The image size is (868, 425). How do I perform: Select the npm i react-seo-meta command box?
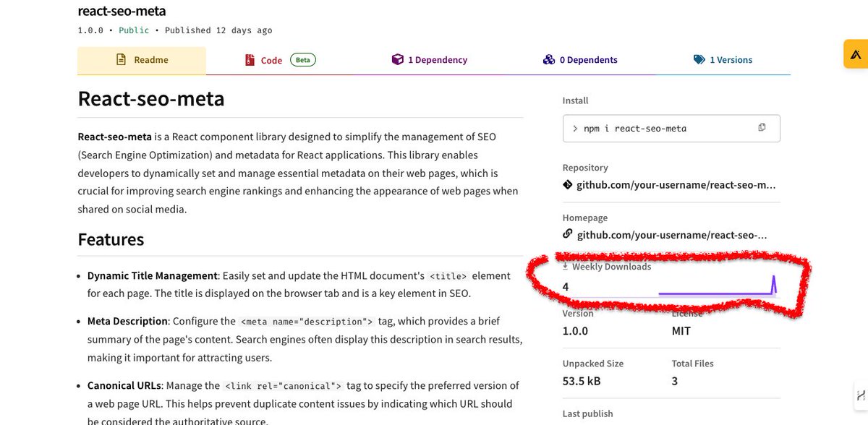point(671,128)
